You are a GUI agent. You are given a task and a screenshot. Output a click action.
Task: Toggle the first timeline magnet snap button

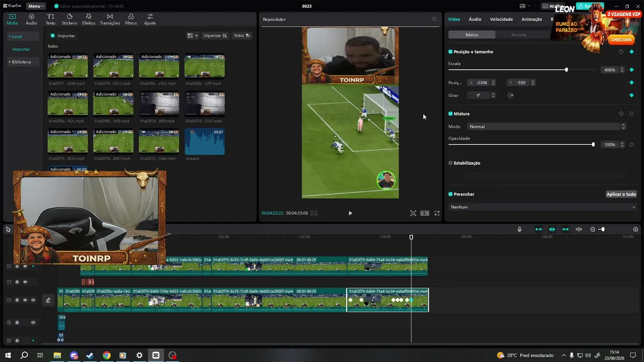pos(538,229)
